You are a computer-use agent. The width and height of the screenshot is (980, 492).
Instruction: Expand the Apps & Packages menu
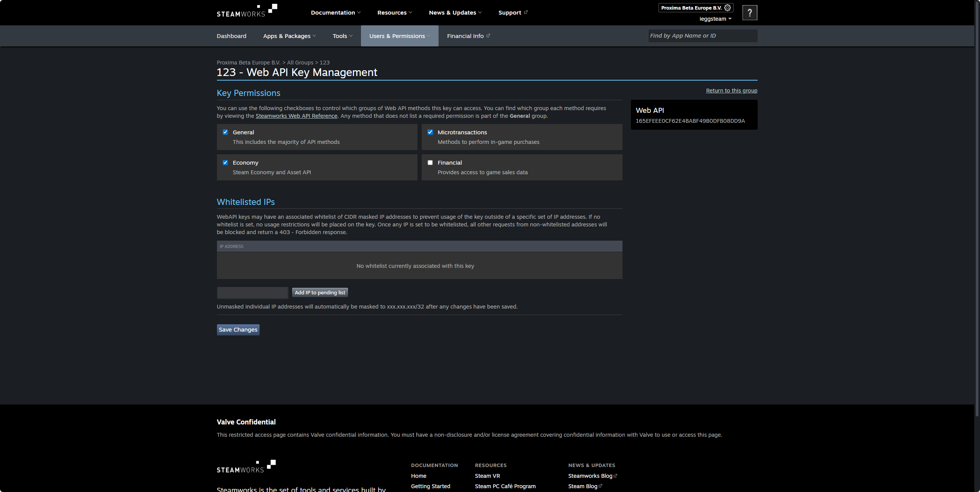[x=290, y=36]
